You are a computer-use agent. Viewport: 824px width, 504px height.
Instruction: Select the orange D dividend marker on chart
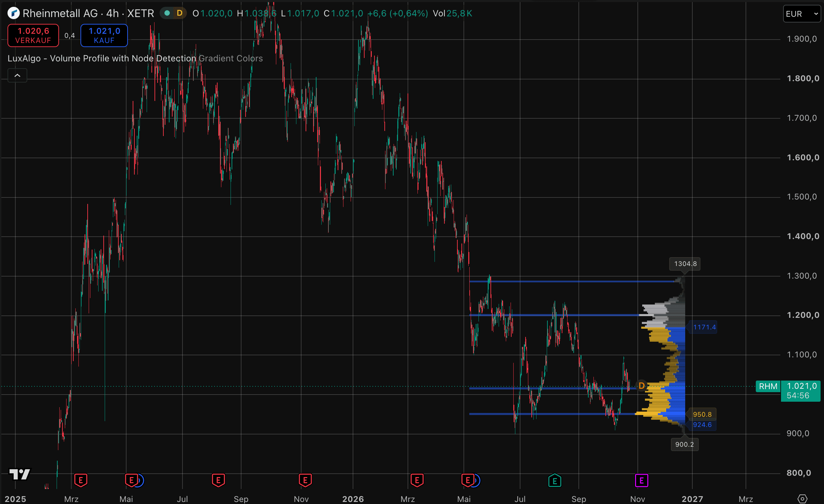click(x=642, y=386)
